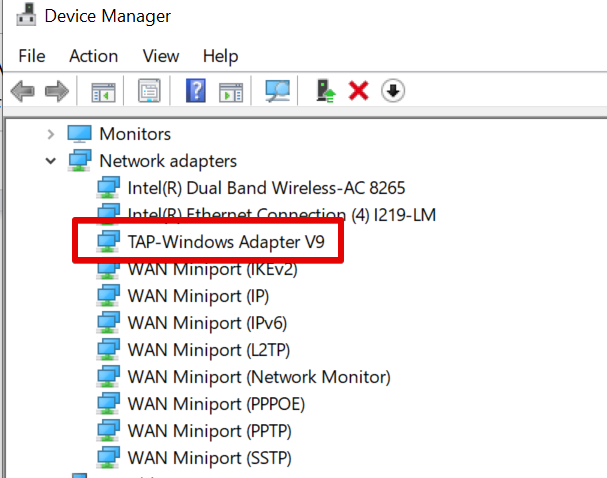Screen dimensions: 607x478
Task: Click the Monitors category icon
Action: pos(79,134)
